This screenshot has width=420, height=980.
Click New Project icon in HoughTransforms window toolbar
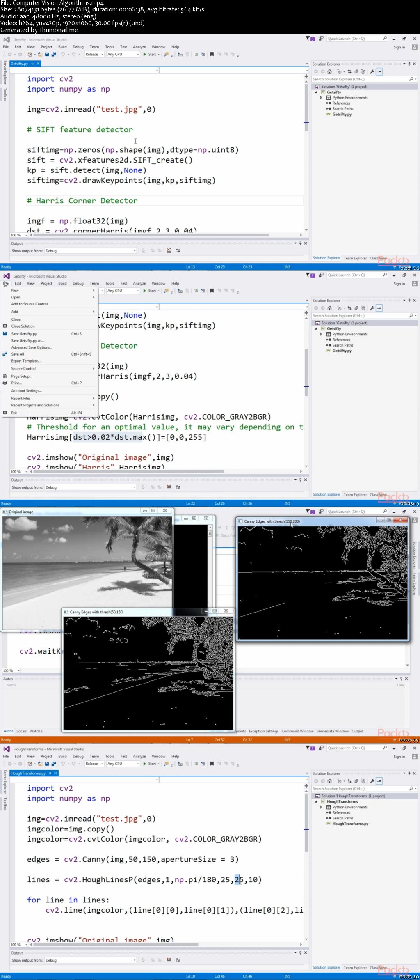[x=30, y=764]
